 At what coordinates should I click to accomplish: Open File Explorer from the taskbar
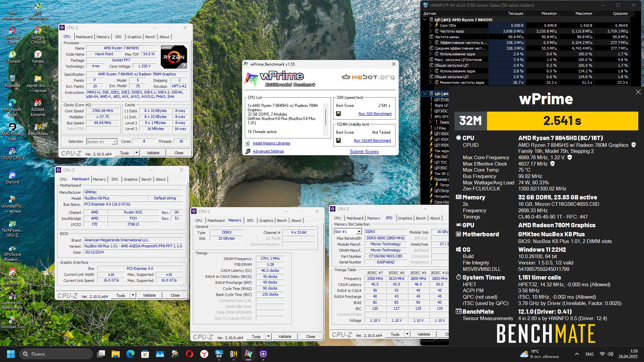(x=116, y=354)
